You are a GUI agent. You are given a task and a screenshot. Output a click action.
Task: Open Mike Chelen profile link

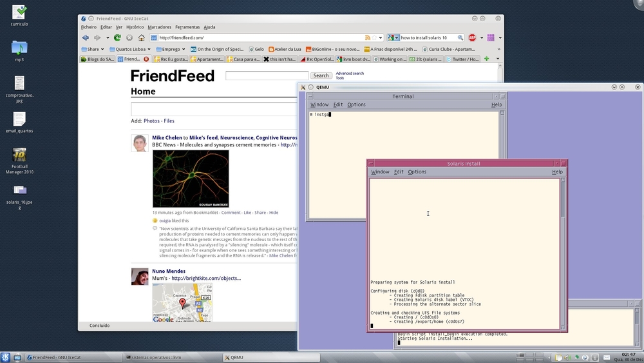pos(167,138)
